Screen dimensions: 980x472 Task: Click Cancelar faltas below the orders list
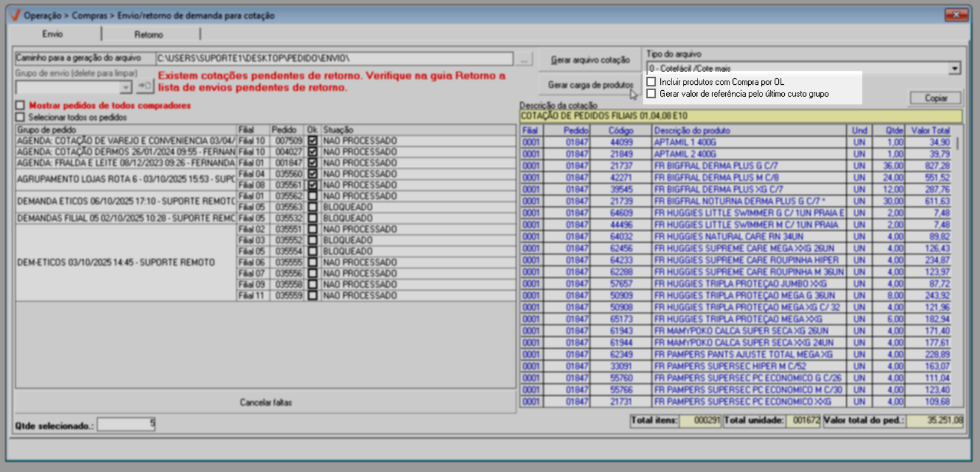coord(265,402)
